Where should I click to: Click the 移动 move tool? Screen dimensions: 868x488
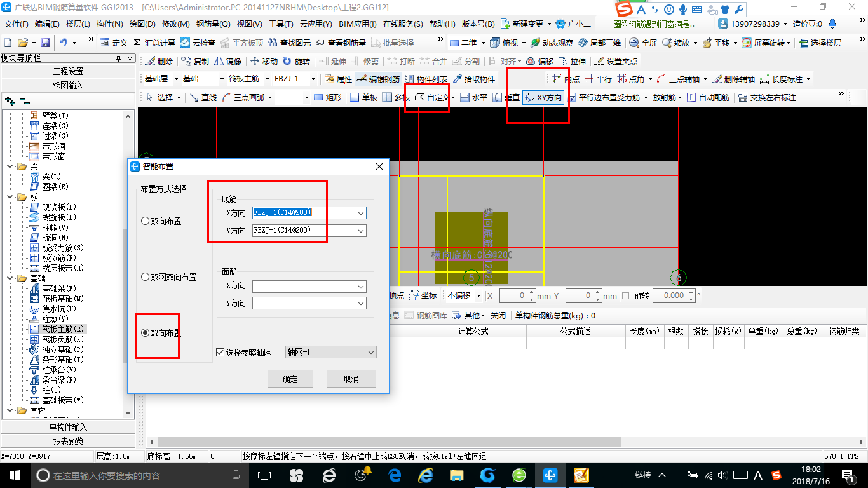coord(264,61)
